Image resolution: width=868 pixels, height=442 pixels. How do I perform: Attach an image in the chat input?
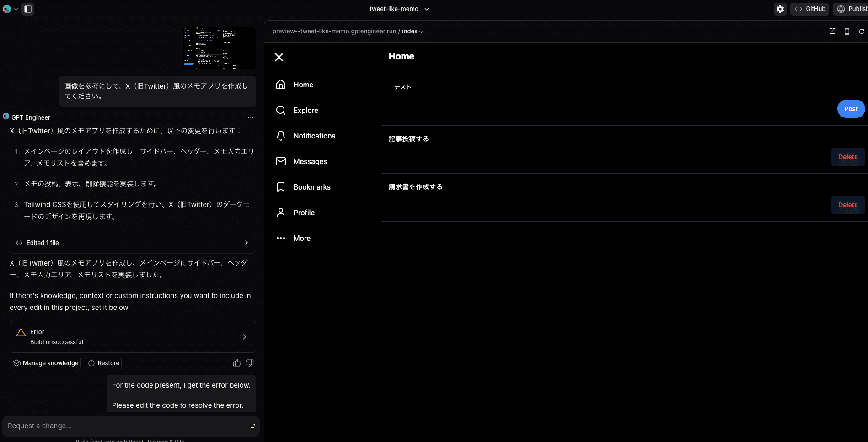tap(252, 426)
